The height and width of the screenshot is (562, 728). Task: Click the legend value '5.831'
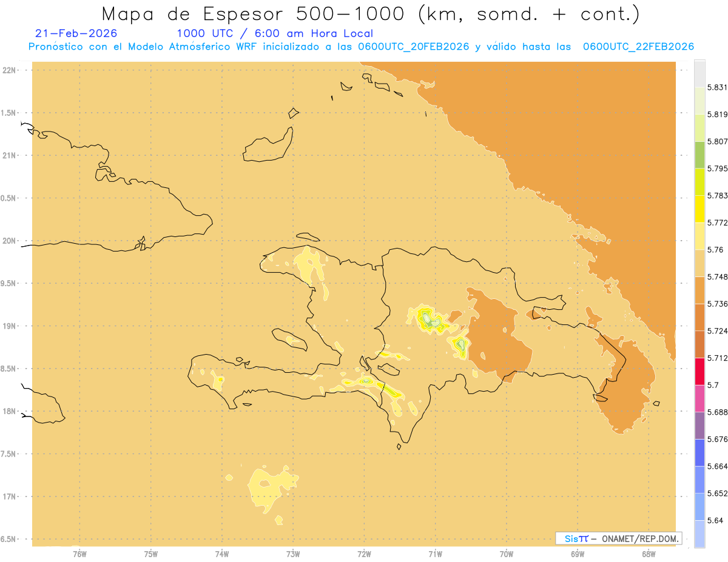717,87
